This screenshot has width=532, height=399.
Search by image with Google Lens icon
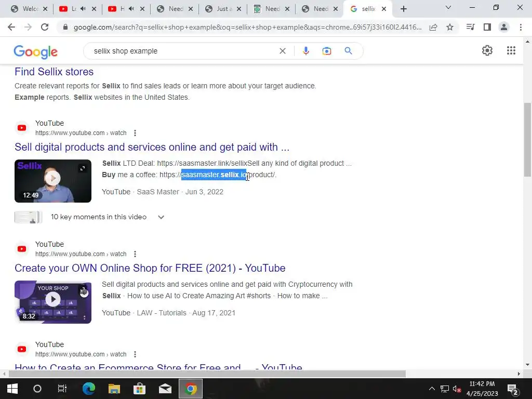[327, 51]
